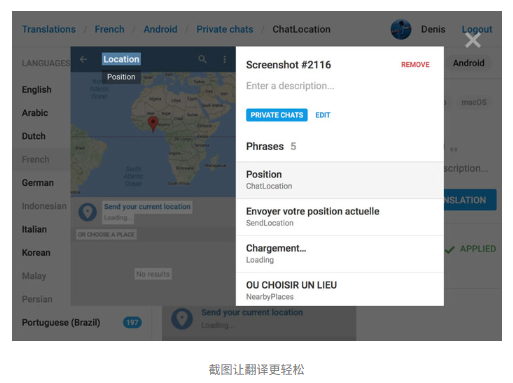Click the green APPLIED checkmark

pos(449,249)
